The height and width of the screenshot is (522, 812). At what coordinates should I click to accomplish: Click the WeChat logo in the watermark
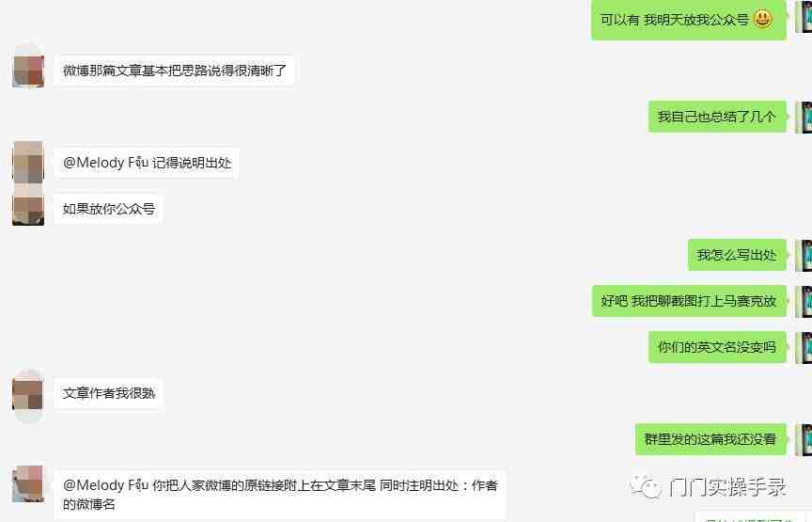pyautogui.click(x=645, y=485)
